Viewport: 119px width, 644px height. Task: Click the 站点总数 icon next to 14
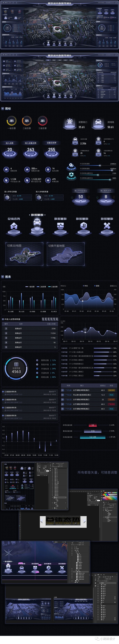coord(48,169)
